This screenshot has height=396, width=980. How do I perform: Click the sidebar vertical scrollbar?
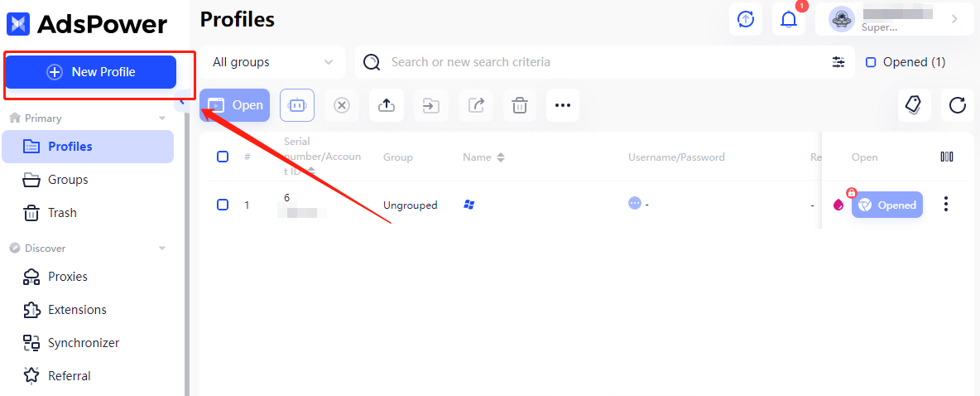(x=187, y=254)
